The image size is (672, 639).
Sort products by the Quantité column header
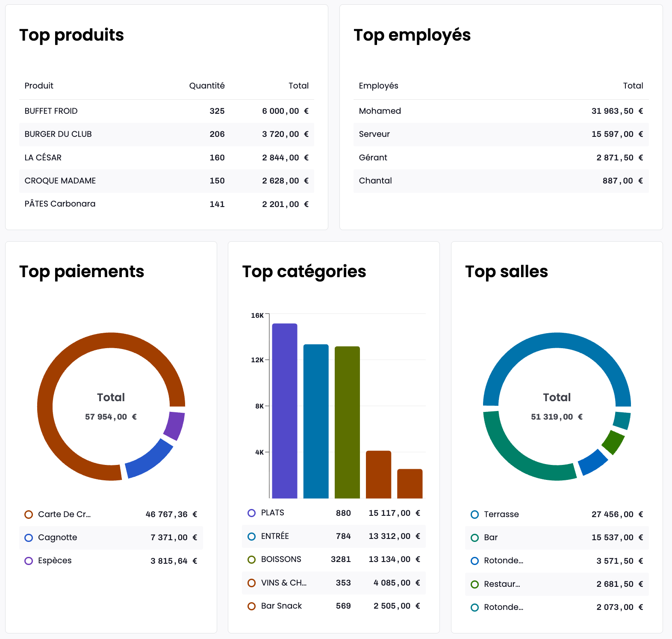(207, 86)
